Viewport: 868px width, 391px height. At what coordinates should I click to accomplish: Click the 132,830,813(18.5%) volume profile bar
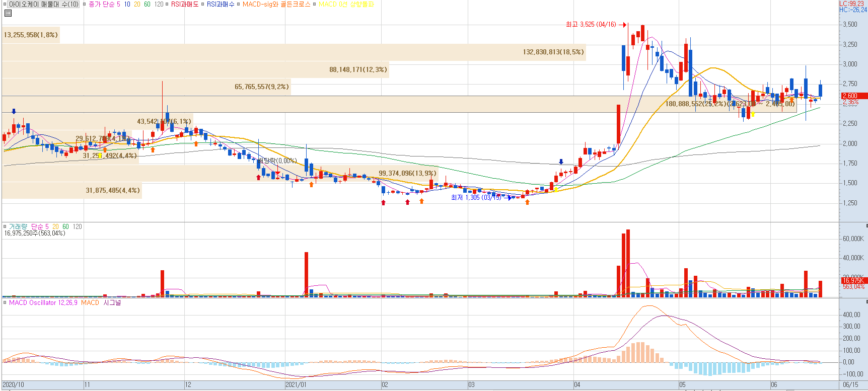tap(294, 52)
